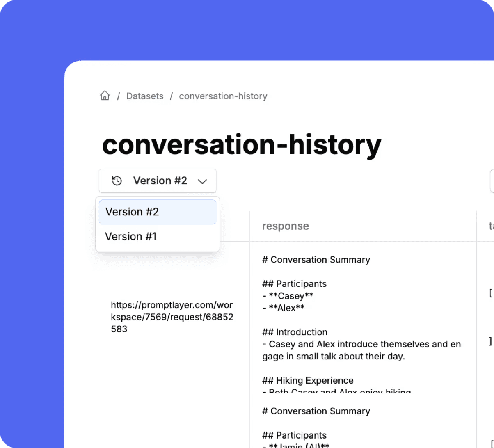Click the cut-off button at right of version selector
This screenshot has height=448, width=494.
tap(492, 181)
